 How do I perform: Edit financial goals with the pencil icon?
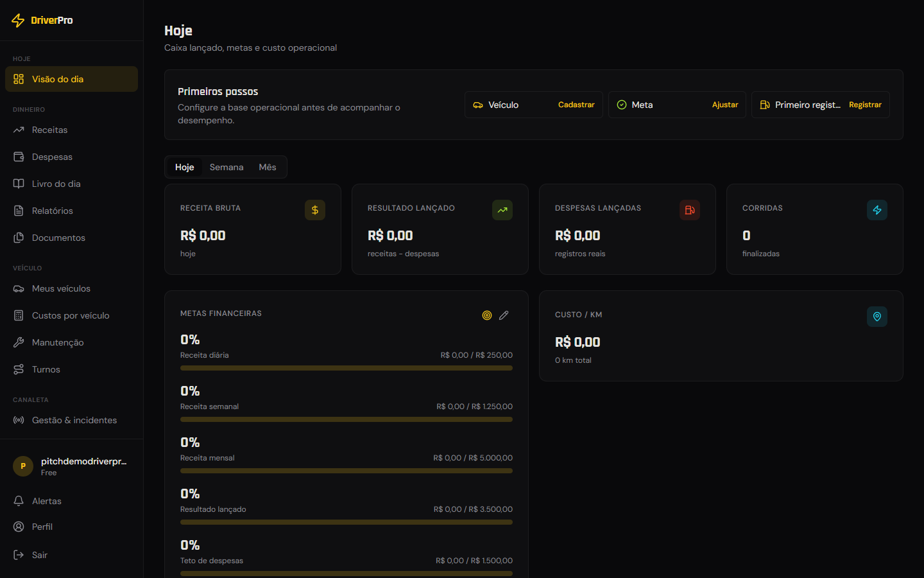coord(504,315)
